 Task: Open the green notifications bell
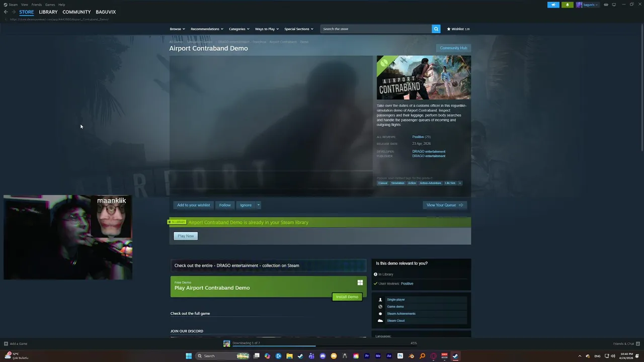coord(567,5)
